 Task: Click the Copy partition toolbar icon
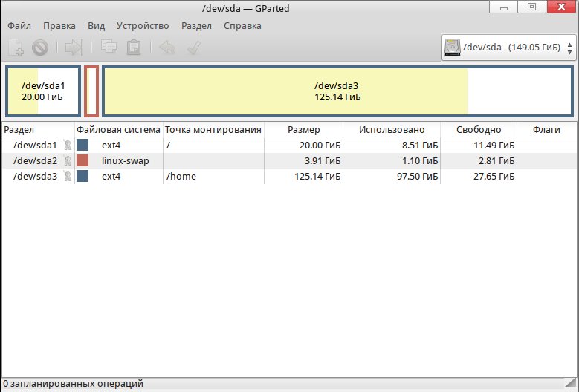point(109,48)
